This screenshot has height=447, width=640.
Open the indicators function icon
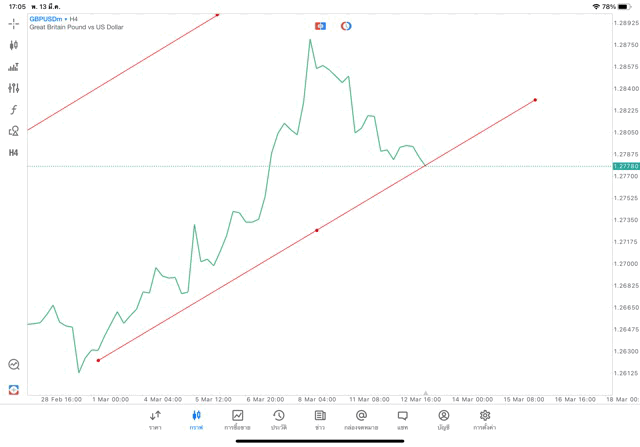click(x=14, y=110)
